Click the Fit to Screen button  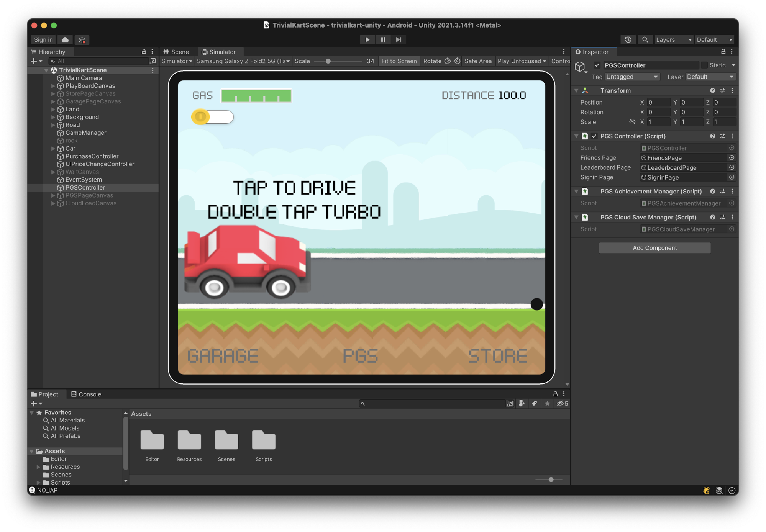399,61
